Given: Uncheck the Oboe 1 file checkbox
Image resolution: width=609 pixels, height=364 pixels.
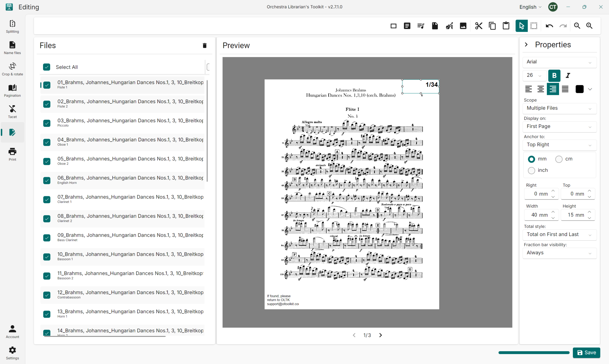Looking at the screenshot, I should tap(47, 142).
